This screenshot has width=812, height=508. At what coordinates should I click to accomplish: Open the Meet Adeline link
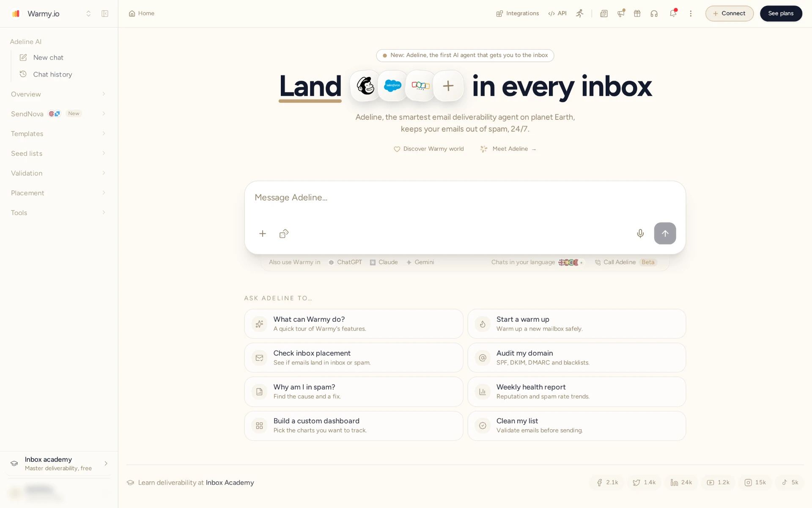click(508, 149)
